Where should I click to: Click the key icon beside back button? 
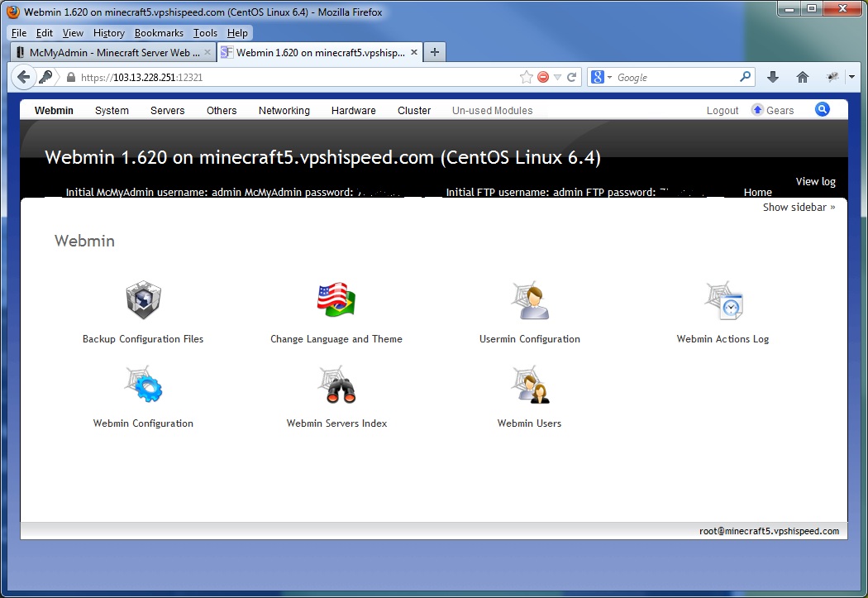[46, 77]
